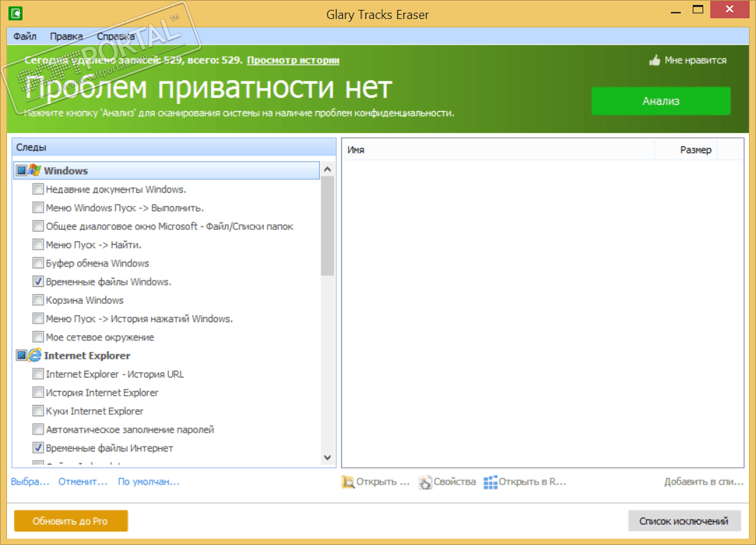Image resolution: width=756 pixels, height=545 pixels.
Task: Enable Недавние документы Windows checkbox
Action: point(38,189)
